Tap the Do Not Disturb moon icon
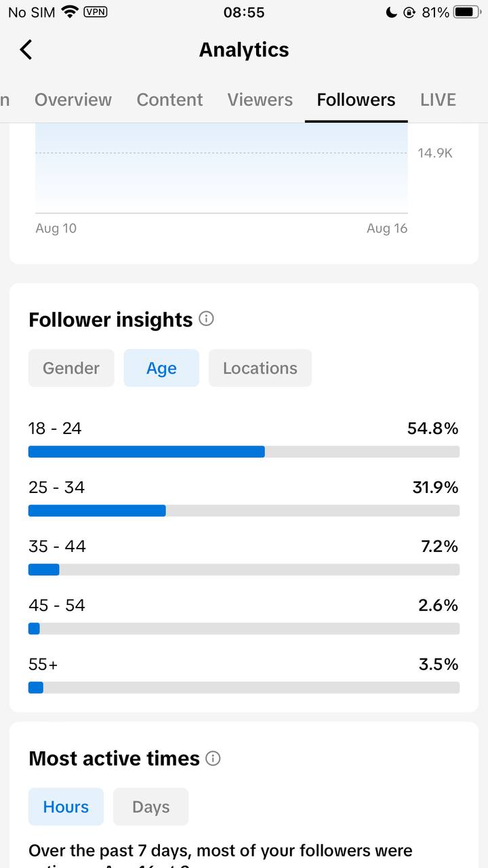Image resolution: width=488 pixels, height=868 pixels. (391, 12)
